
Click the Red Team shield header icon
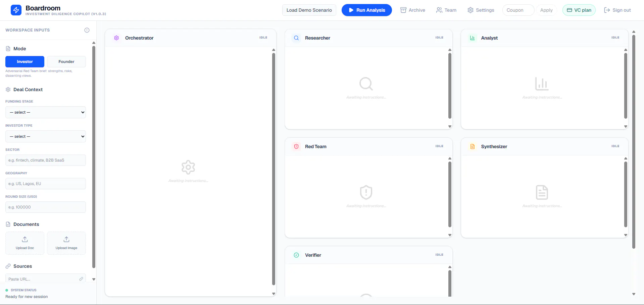click(x=296, y=146)
